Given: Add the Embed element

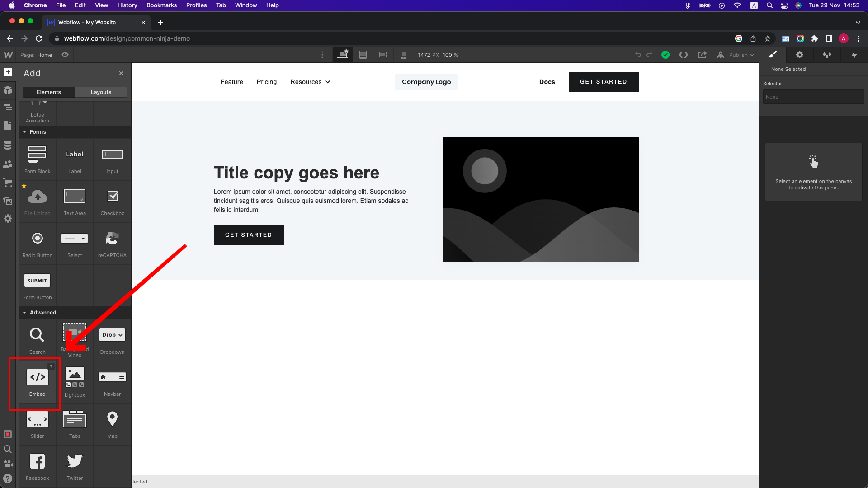Looking at the screenshot, I should pyautogui.click(x=38, y=382).
